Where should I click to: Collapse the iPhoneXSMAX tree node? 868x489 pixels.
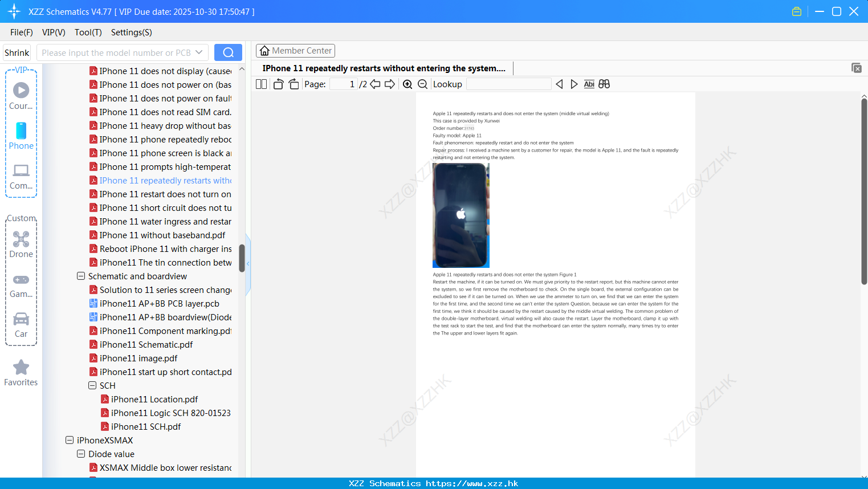pos(70,440)
